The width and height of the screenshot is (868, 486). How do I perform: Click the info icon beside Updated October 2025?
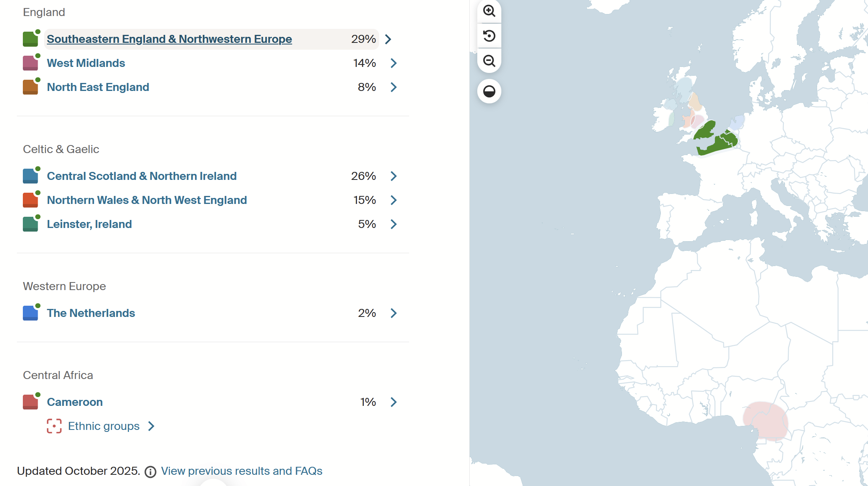click(150, 472)
